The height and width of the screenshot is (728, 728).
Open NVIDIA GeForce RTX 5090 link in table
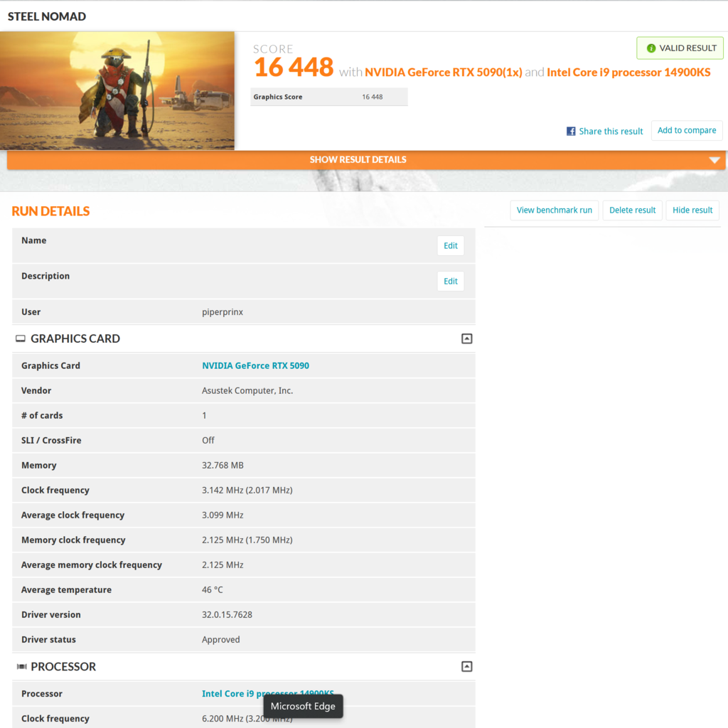click(255, 366)
